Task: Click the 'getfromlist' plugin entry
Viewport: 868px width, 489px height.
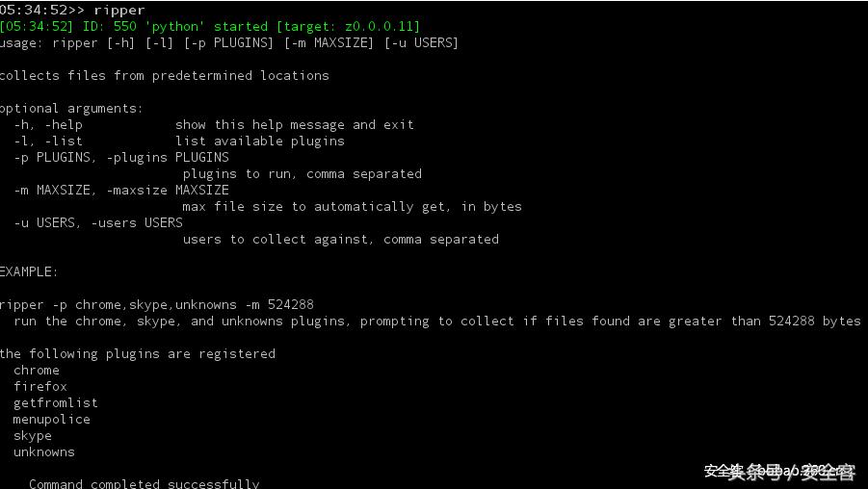Action: click(56, 402)
